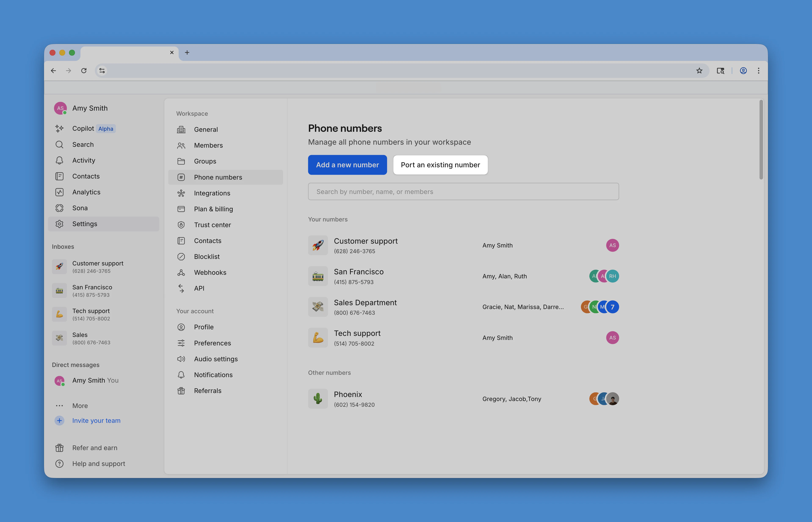Click the settings page vertical scrollbar
The width and height of the screenshot is (812, 522).
[x=761, y=140]
